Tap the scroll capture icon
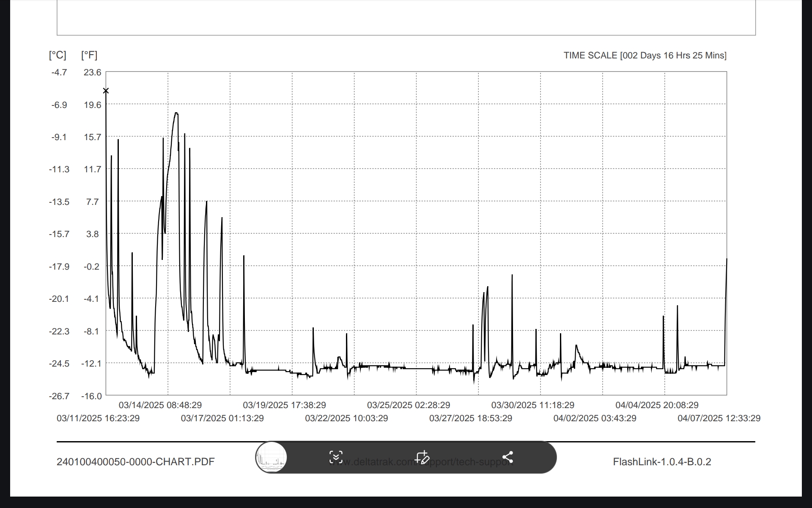 coord(336,457)
